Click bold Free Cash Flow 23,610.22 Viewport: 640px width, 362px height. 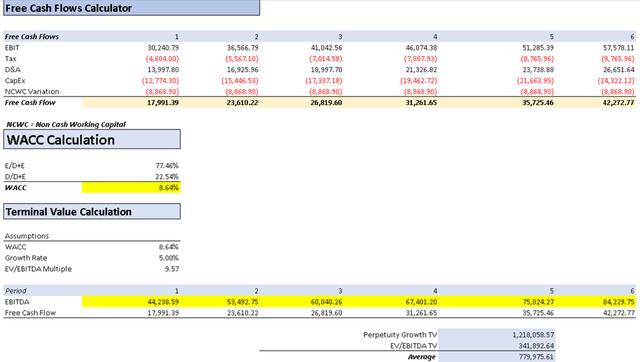[242, 102]
